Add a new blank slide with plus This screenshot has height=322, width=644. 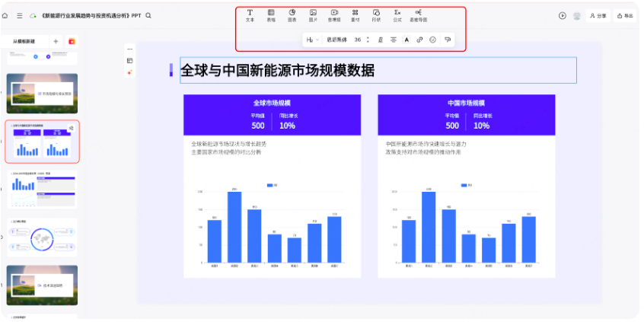point(56,41)
